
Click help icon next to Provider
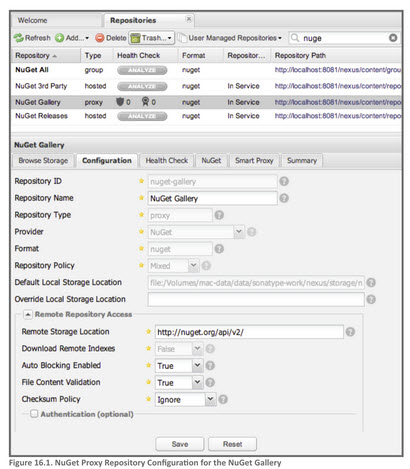(252, 232)
